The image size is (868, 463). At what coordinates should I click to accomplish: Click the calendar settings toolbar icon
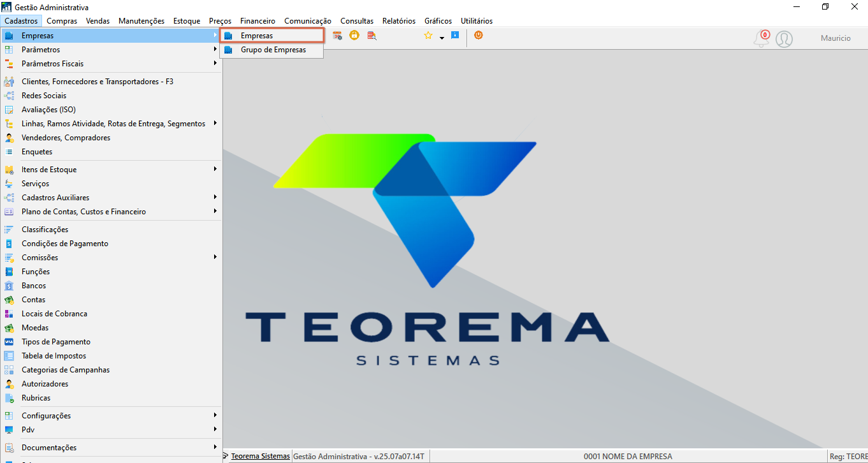tap(337, 36)
